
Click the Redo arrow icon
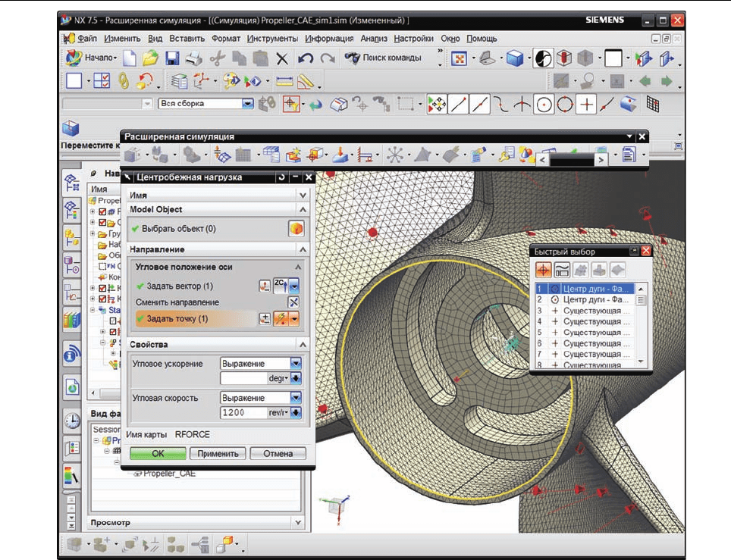328,58
